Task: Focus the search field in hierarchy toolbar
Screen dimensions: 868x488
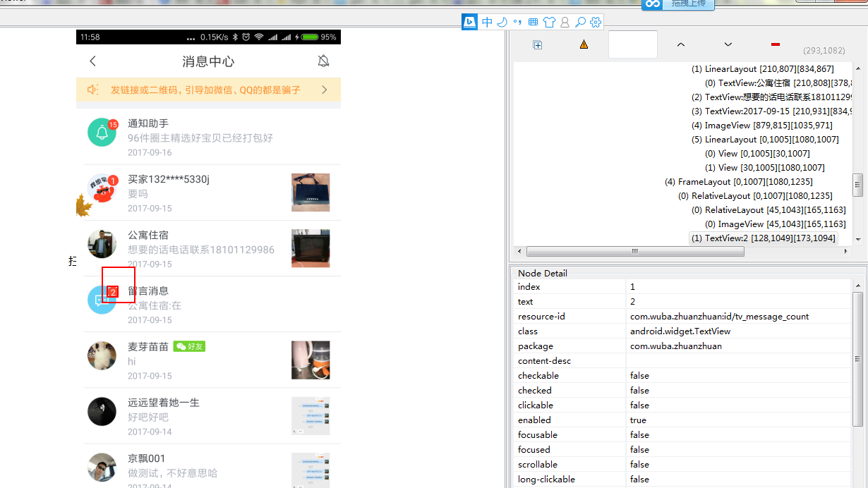Action: tap(633, 44)
